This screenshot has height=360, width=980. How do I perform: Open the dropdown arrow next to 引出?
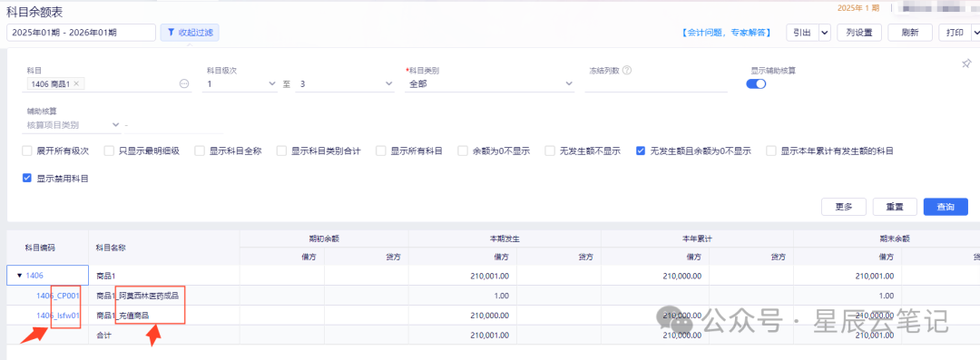pyautogui.click(x=824, y=33)
